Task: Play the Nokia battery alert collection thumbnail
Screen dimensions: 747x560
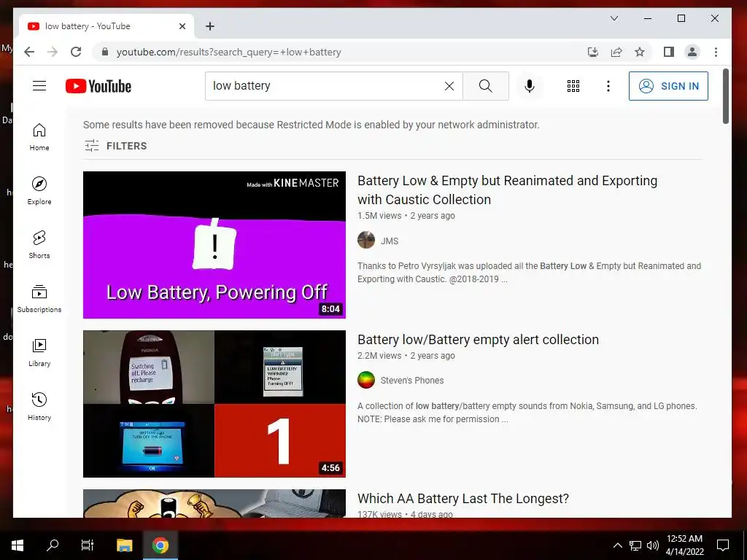Action: coord(214,404)
